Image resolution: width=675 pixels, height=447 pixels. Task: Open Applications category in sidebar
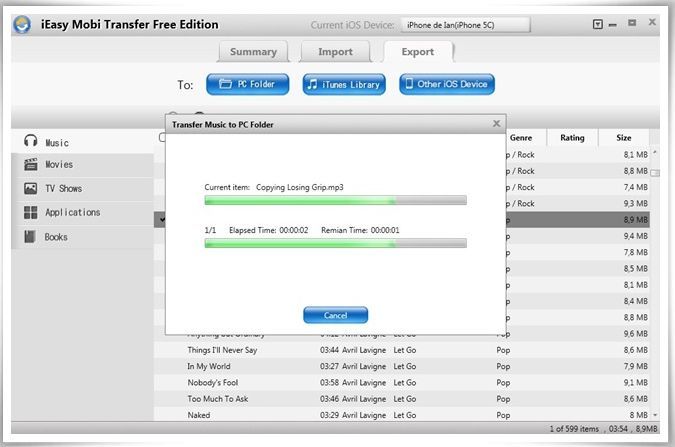(83, 213)
